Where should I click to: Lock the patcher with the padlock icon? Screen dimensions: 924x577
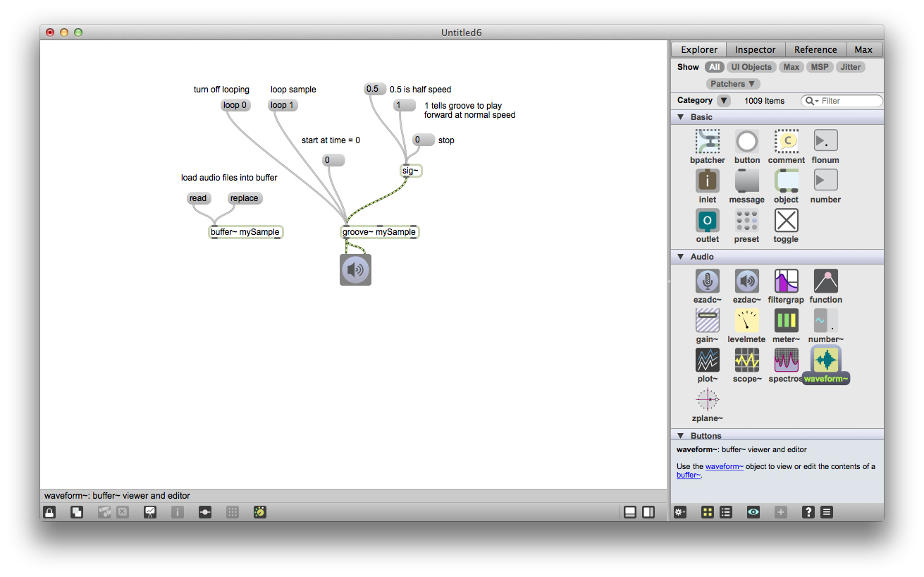[49, 512]
